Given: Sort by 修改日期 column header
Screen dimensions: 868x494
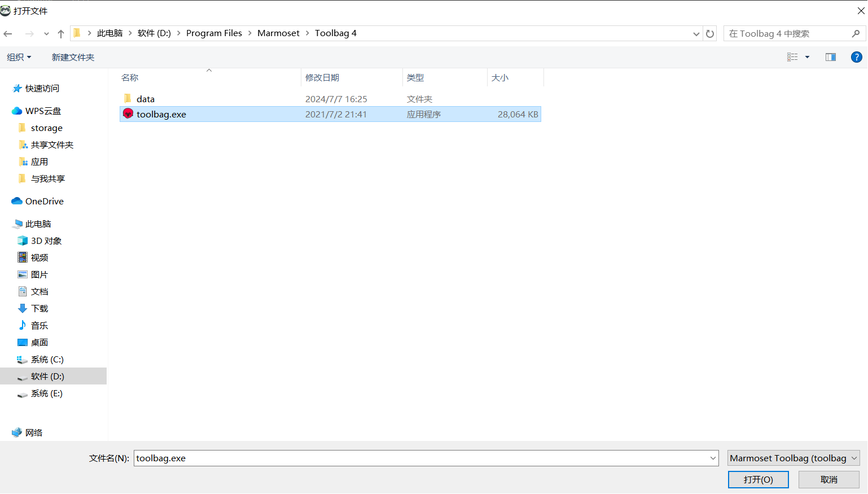Looking at the screenshot, I should (x=352, y=77).
